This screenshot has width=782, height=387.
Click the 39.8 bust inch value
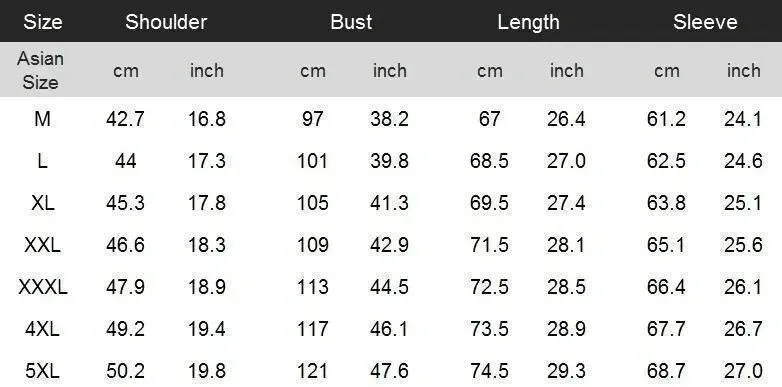pos(390,161)
